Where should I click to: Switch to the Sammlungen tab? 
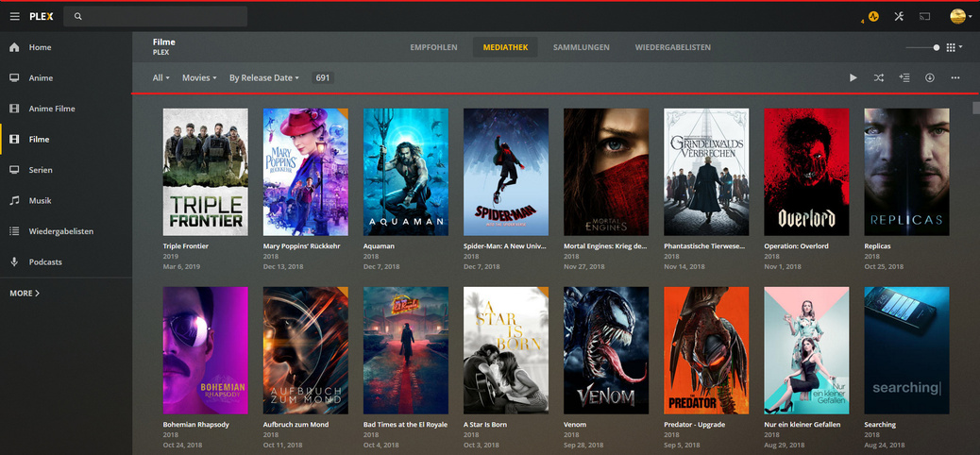[x=582, y=47]
